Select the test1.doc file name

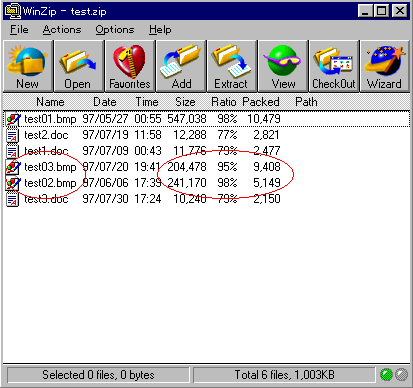[x=46, y=151]
